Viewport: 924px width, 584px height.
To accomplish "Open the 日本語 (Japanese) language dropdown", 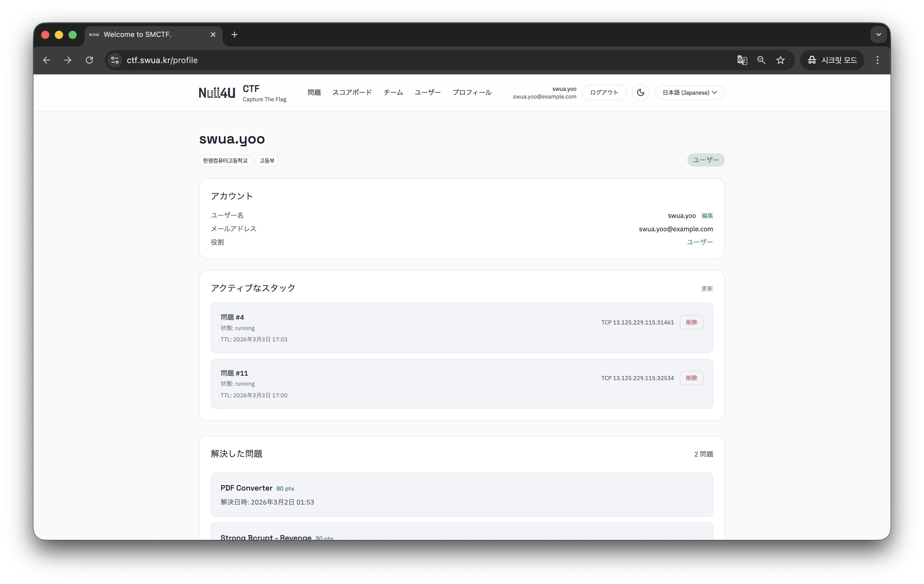I will point(689,93).
